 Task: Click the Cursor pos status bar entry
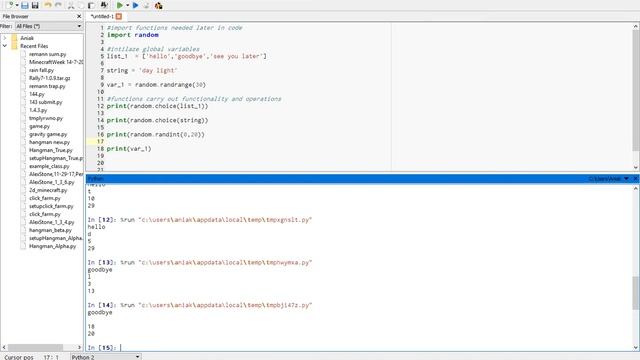point(19,357)
